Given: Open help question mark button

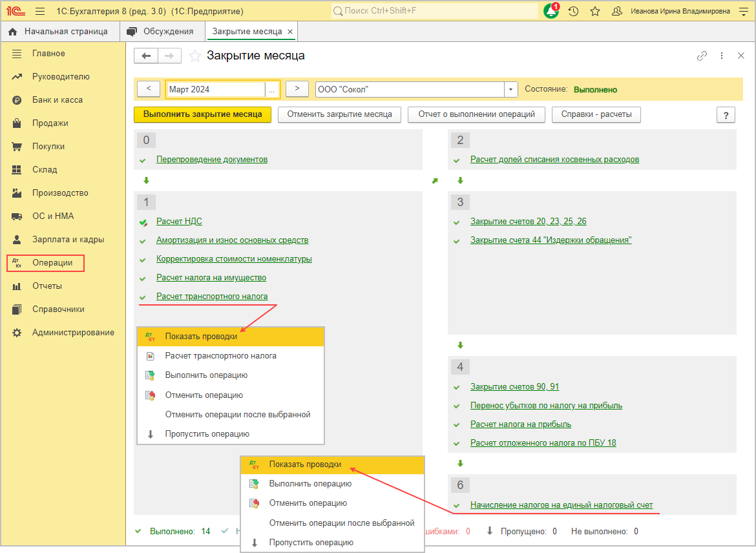Looking at the screenshot, I should 726,115.
